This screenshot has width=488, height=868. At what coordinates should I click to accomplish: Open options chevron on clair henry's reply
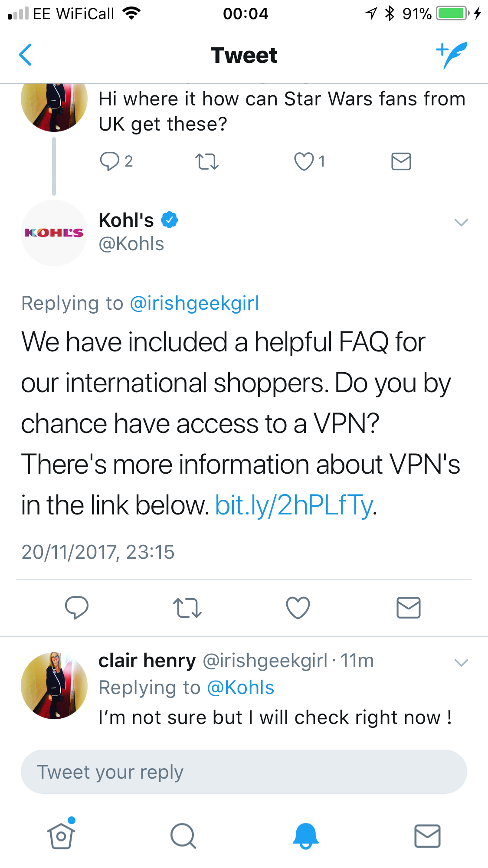point(461,662)
